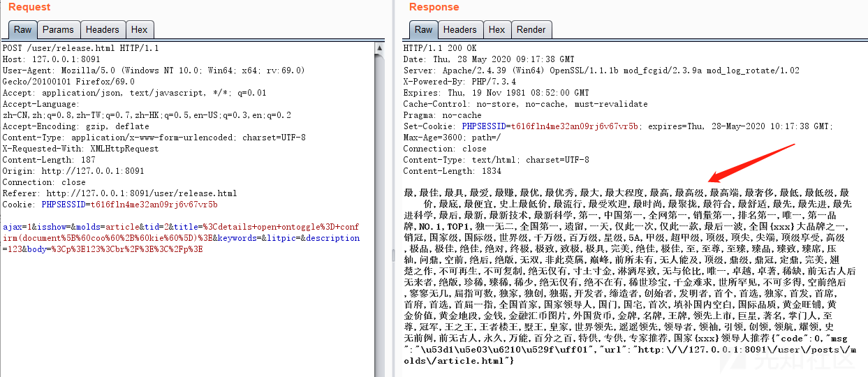
Task: Switch to the request Params tab
Action: pos(58,29)
